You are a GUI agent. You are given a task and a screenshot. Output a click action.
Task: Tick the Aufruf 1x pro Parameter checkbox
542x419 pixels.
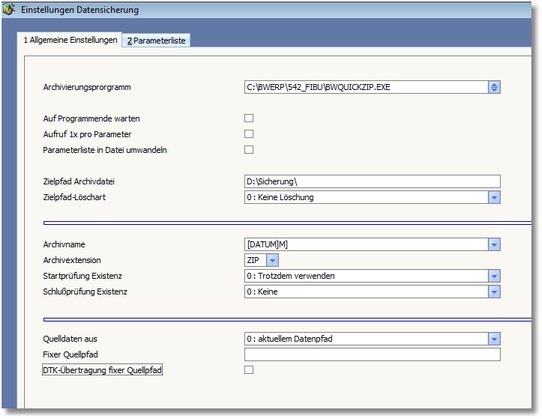(249, 134)
